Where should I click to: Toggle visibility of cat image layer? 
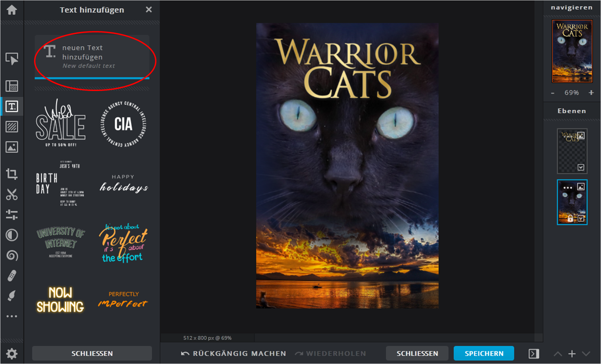(x=581, y=219)
